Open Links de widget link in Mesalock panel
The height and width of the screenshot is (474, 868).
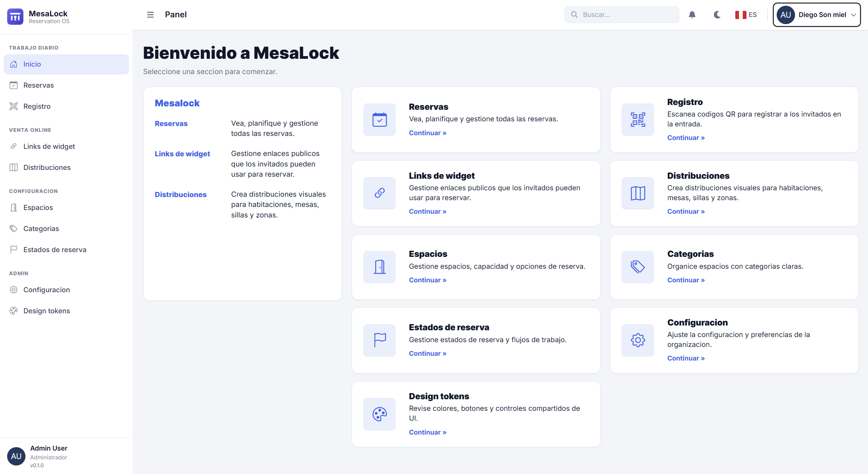[x=182, y=154]
